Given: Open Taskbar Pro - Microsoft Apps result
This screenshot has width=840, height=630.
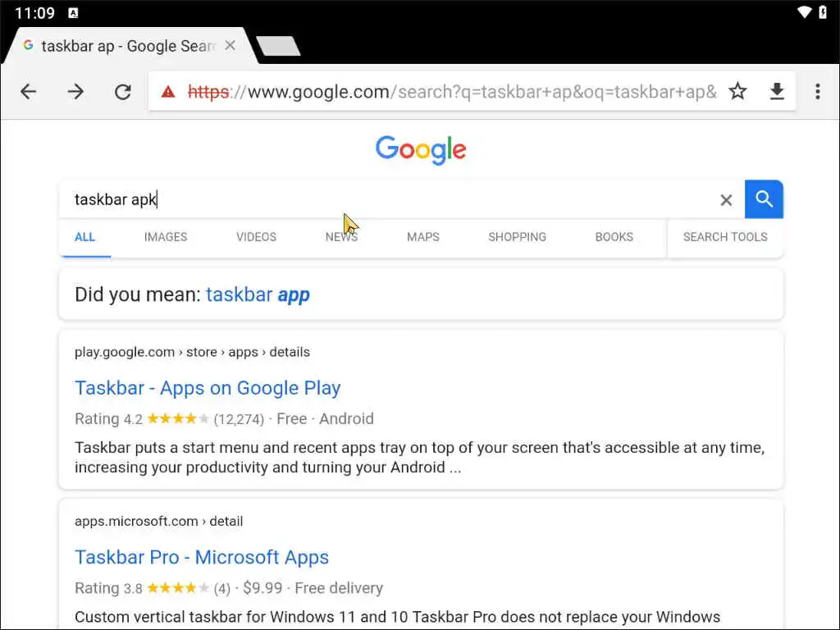Looking at the screenshot, I should [x=202, y=557].
